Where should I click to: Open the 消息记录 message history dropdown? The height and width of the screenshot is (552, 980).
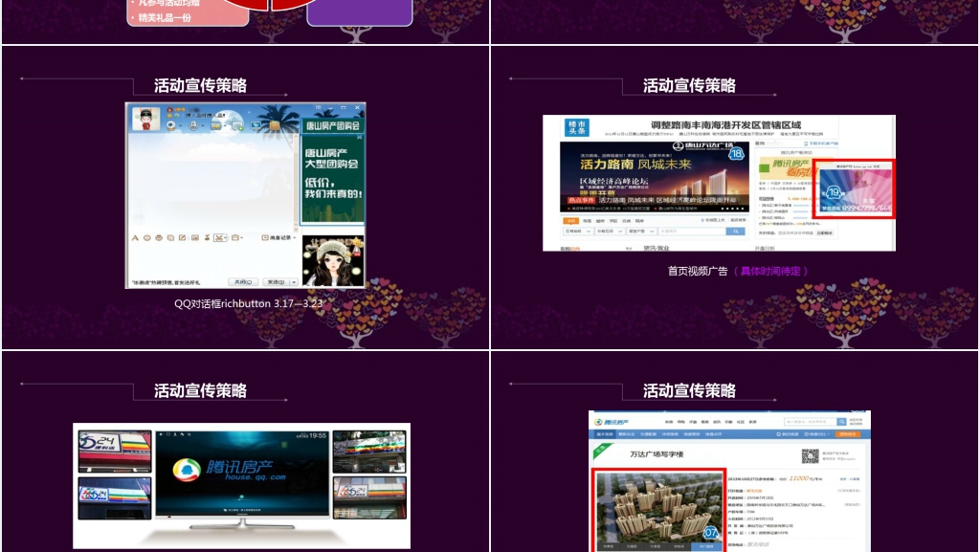click(278, 237)
